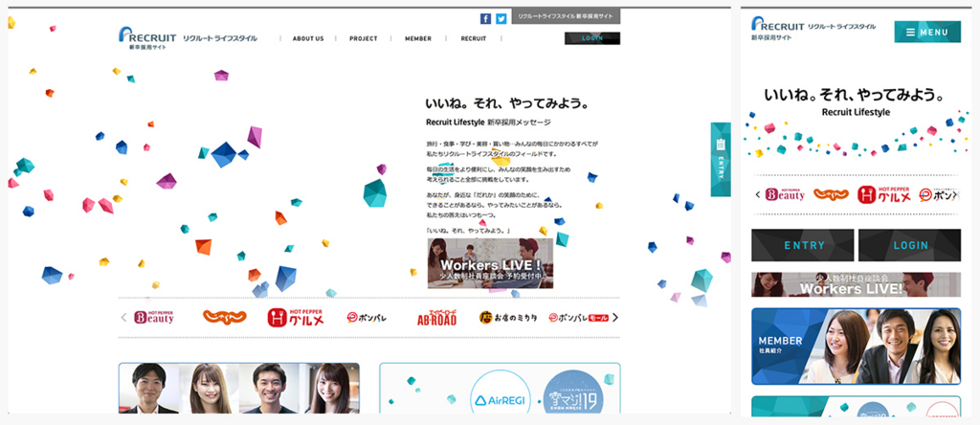
Task: Open the AB-ROAD logo in carousel
Action: coord(436,318)
